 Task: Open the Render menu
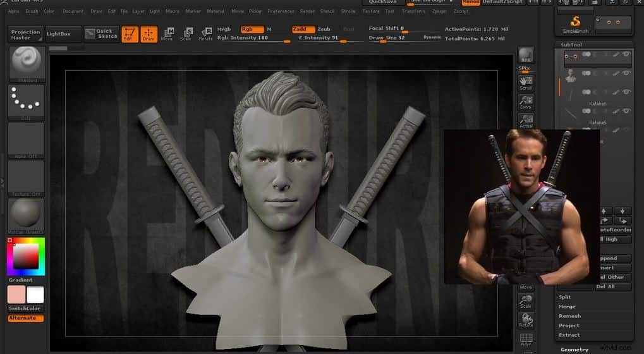[307, 11]
